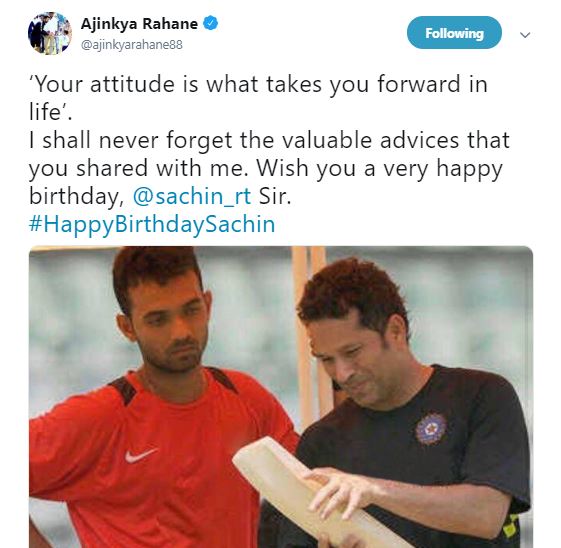Click the word 'birthday,' in the tweet

pos(77,196)
